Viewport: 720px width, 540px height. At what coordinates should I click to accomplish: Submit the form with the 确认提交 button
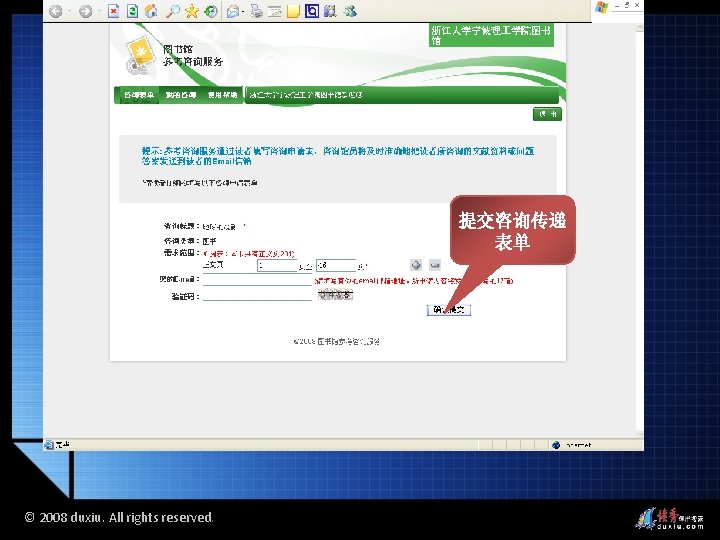pos(449,310)
